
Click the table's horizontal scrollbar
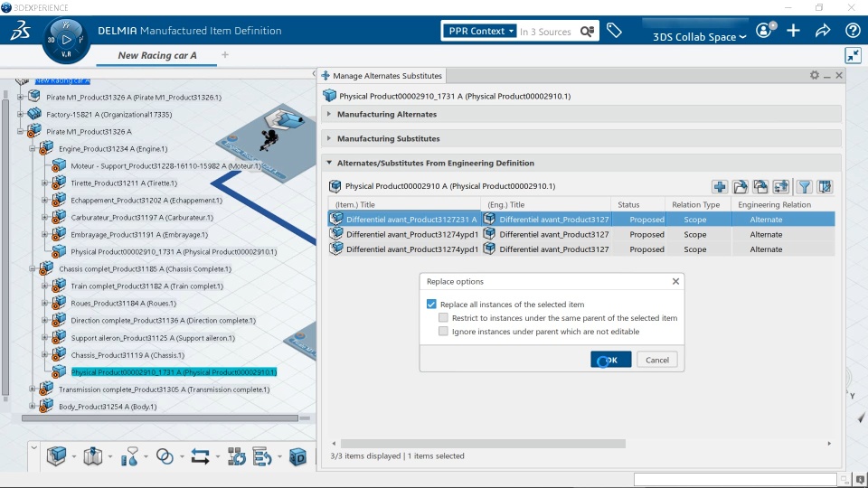[483, 444]
